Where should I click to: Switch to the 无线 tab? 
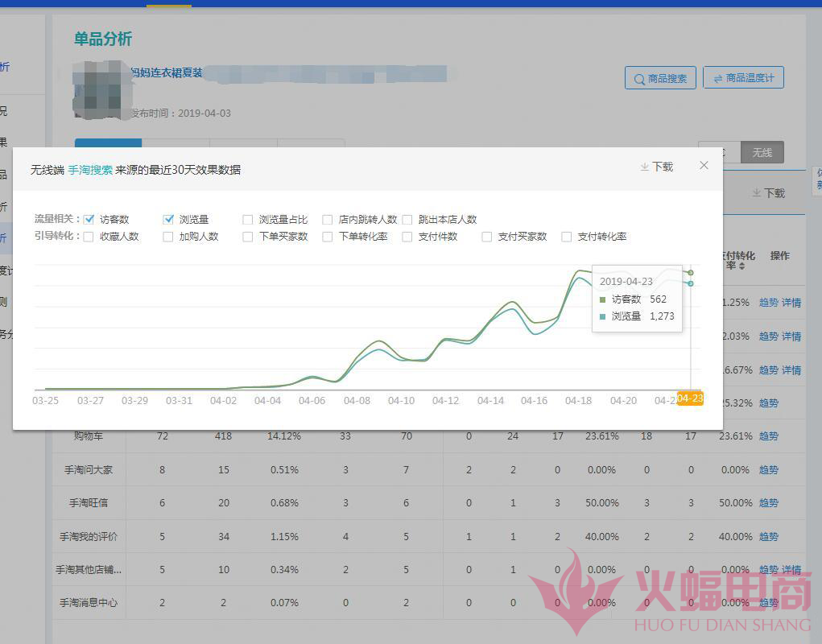coord(762,152)
